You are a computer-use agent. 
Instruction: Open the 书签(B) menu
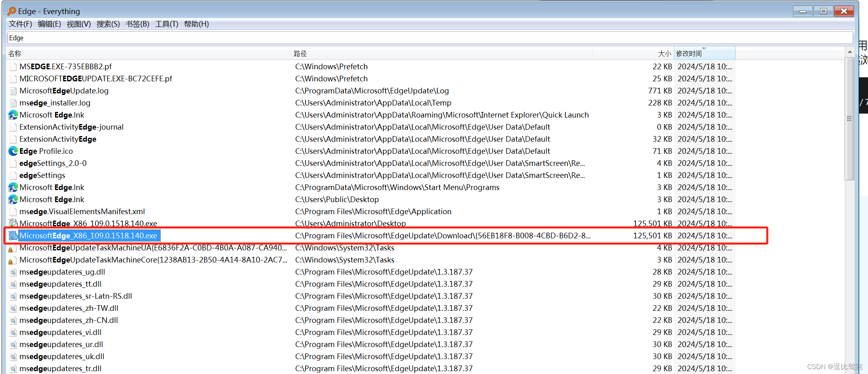pyautogui.click(x=138, y=24)
